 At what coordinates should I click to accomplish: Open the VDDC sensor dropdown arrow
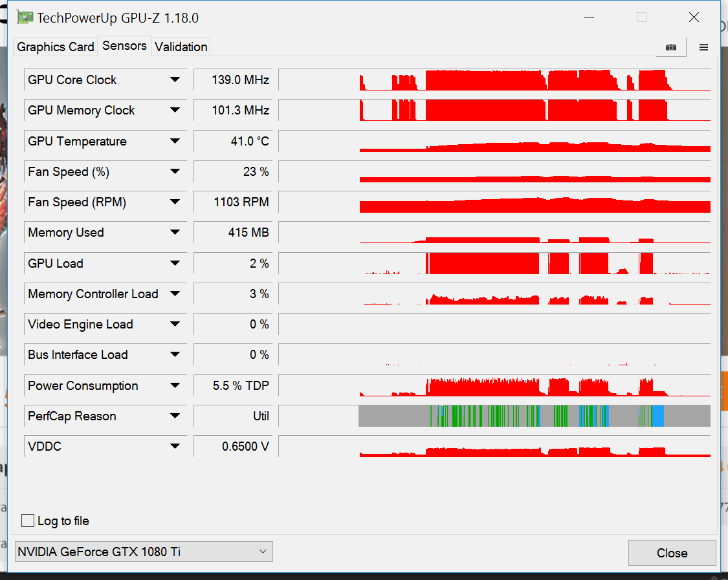175,446
